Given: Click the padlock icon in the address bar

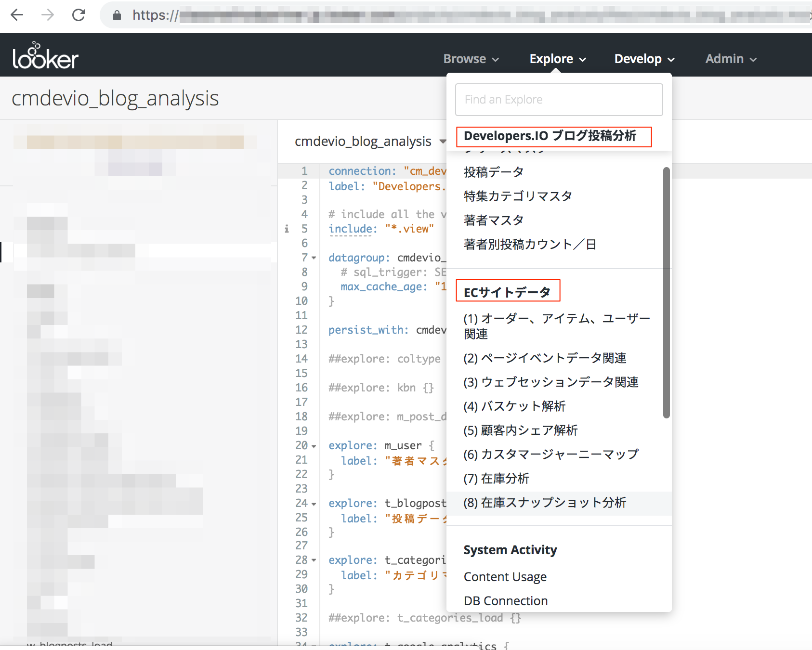Looking at the screenshot, I should (x=116, y=15).
